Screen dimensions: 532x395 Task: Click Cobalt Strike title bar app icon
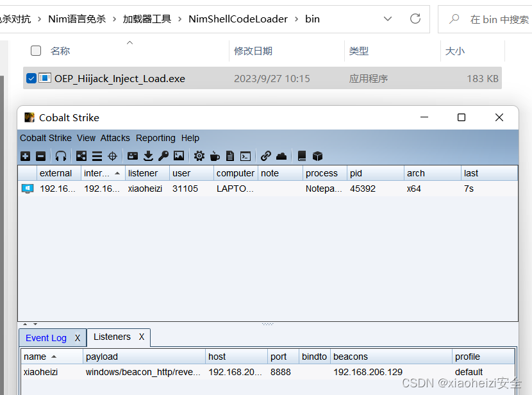pyautogui.click(x=29, y=117)
